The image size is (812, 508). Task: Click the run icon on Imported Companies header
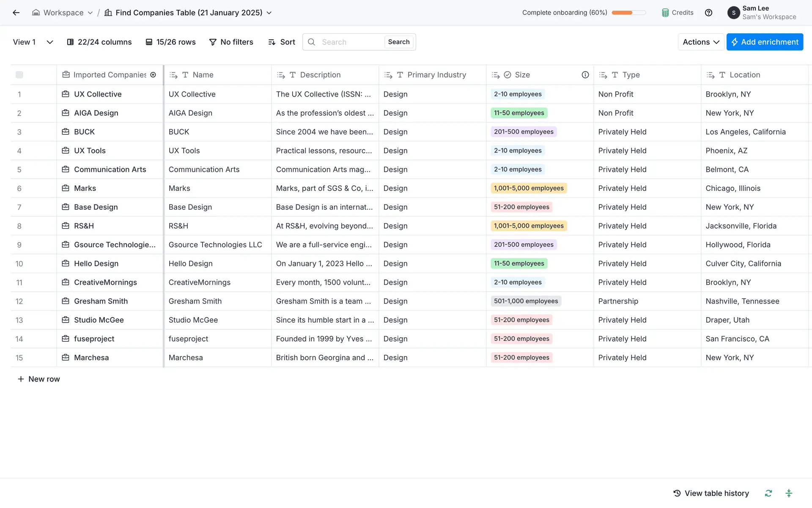(x=153, y=75)
